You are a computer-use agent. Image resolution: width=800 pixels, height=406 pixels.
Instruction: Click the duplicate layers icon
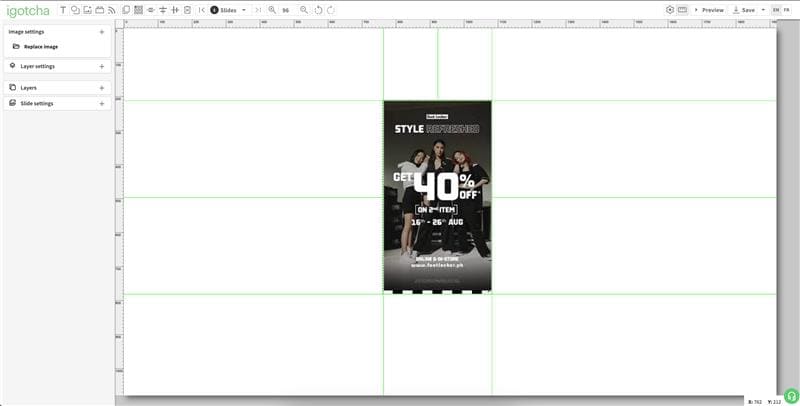pos(126,10)
